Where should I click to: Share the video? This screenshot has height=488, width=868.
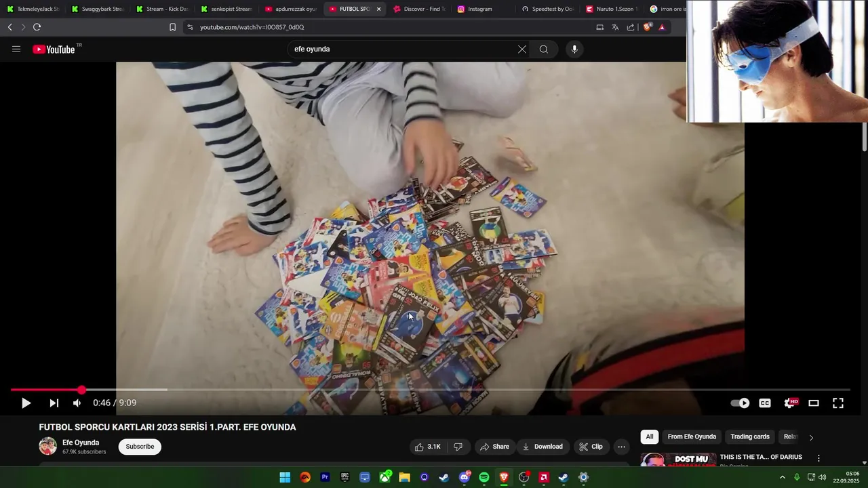point(494,447)
